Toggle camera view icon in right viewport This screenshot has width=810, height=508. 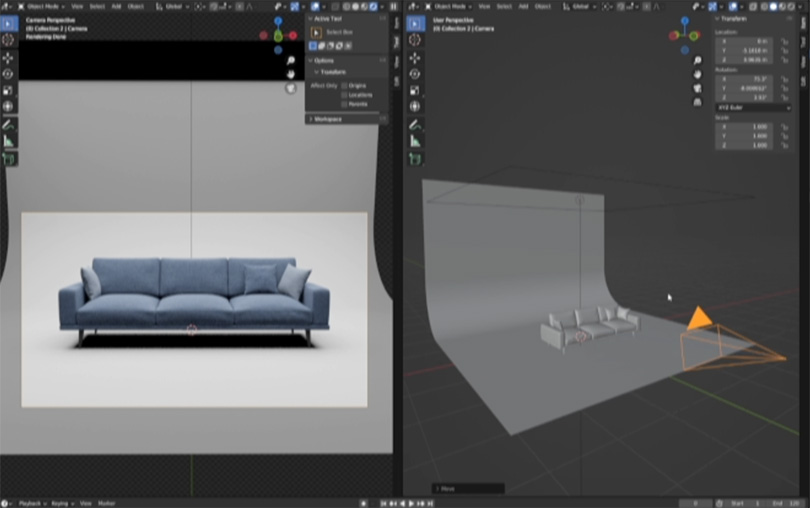(x=696, y=87)
